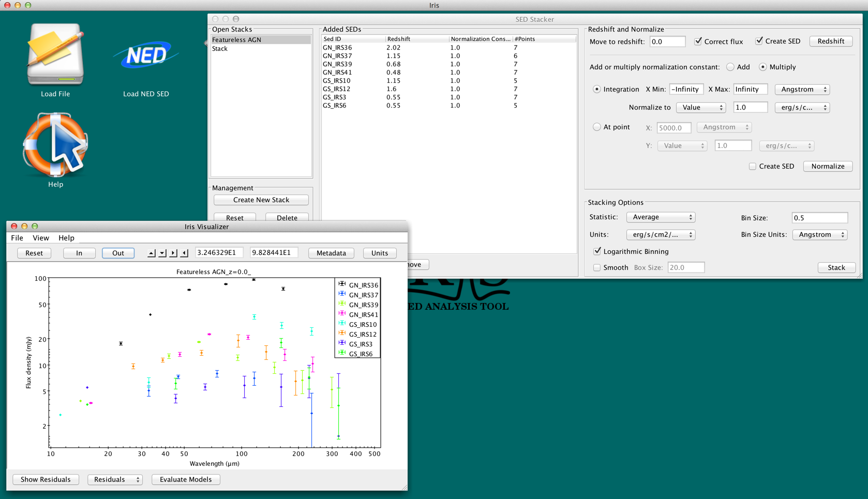Enable Create SED checkbox beside Normalize button
Image resolution: width=868 pixels, height=499 pixels.
(x=753, y=166)
